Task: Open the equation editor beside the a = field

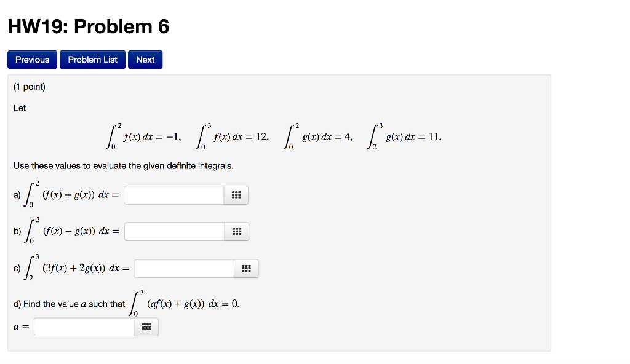Action: point(146,326)
